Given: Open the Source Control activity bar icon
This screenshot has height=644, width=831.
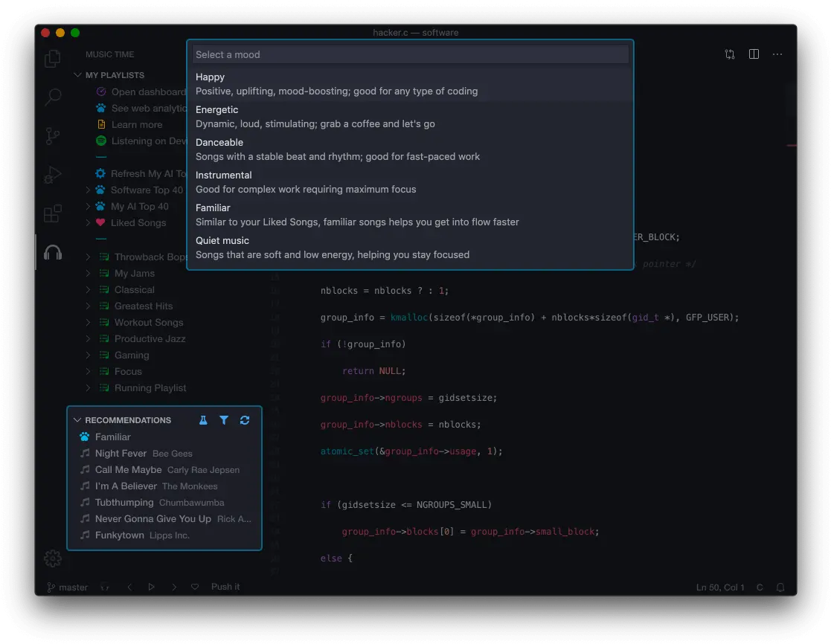Looking at the screenshot, I should tap(53, 136).
